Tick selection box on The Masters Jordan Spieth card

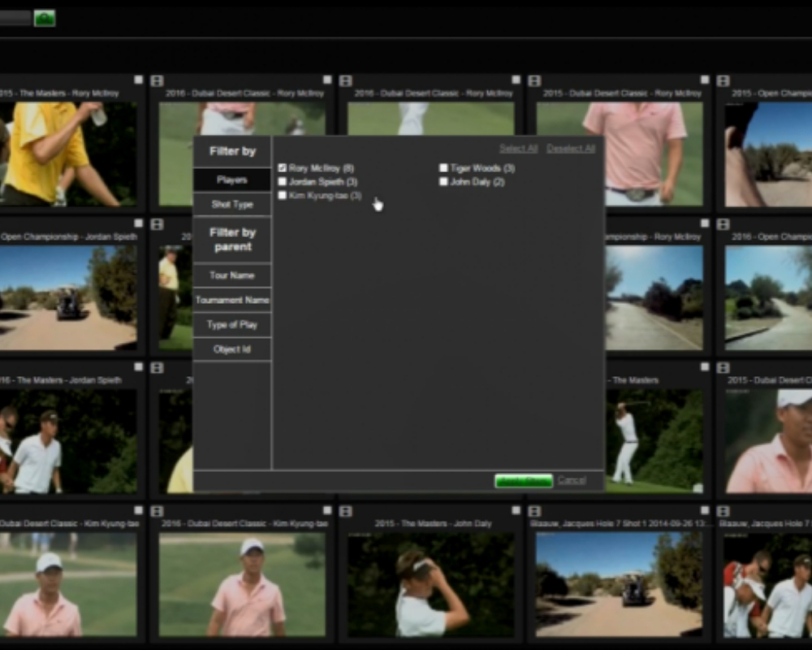138,367
